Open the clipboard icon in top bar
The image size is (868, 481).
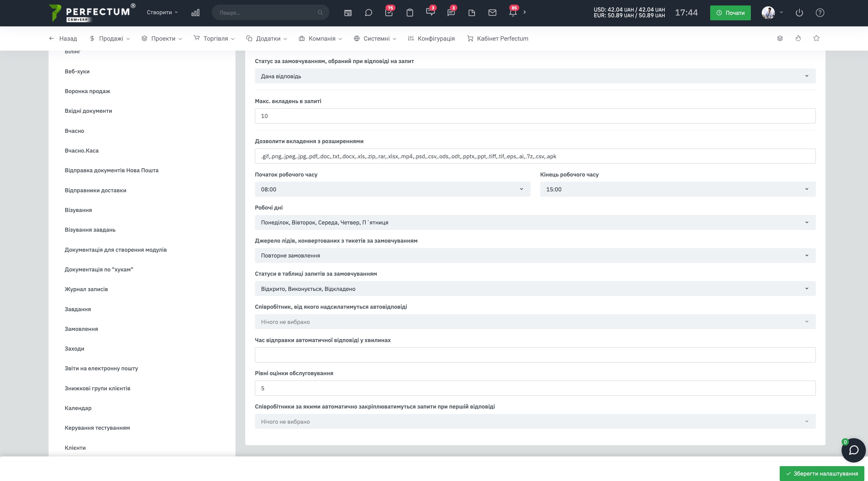tap(410, 13)
